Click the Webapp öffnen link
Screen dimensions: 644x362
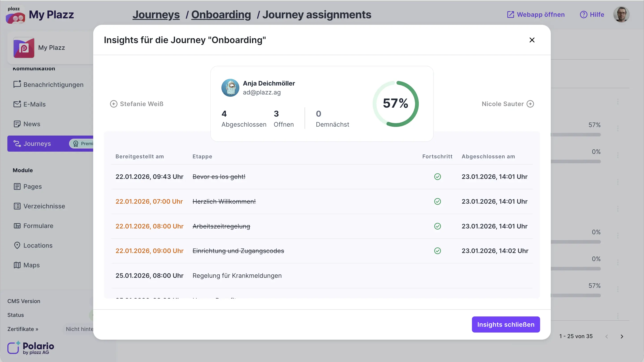[536, 15]
